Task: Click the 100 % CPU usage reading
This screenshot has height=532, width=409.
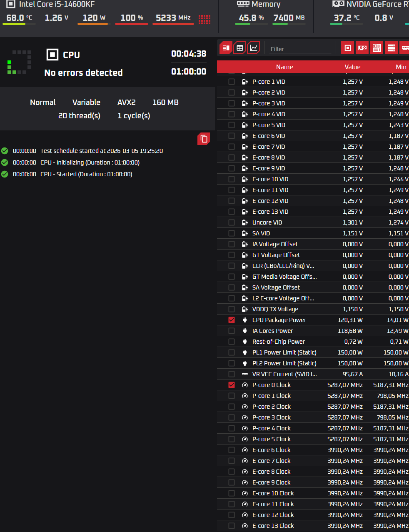Action: [x=132, y=18]
